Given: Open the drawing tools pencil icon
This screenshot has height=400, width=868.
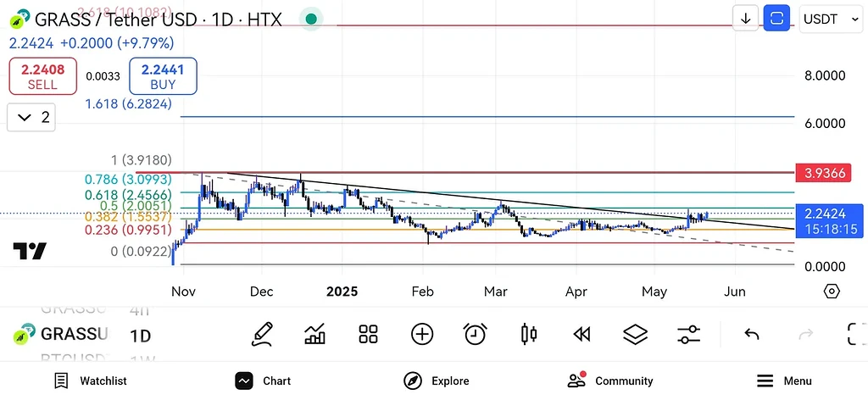Looking at the screenshot, I should click(x=263, y=334).
